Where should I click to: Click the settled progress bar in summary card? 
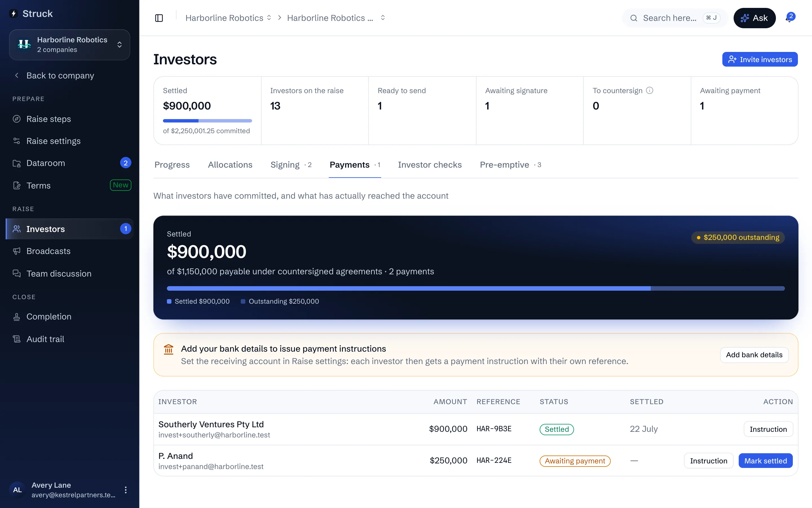(207, 121)
